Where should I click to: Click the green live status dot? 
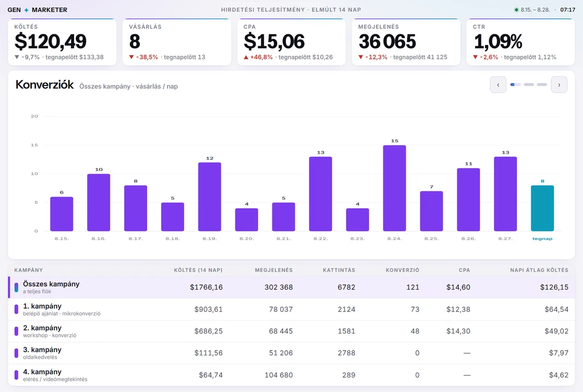click(x=516, y=10)
